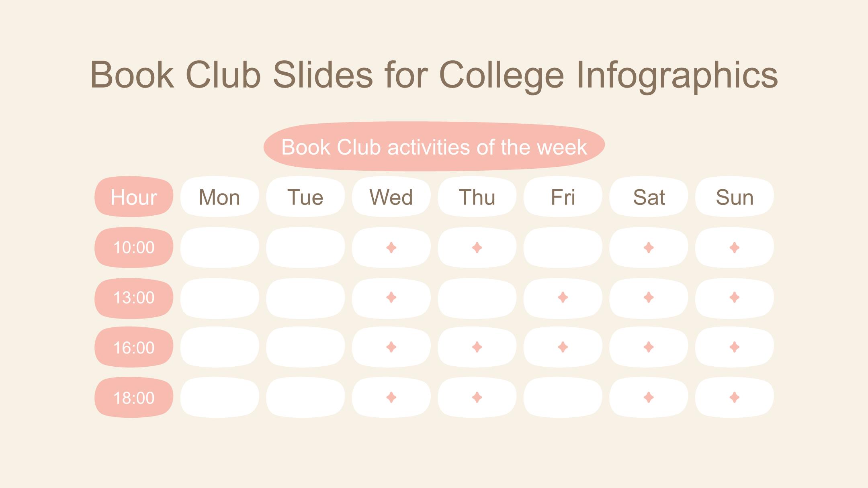The image size is (868, 488).
Task: Click the Fri day header
Action: click(563, 197)
